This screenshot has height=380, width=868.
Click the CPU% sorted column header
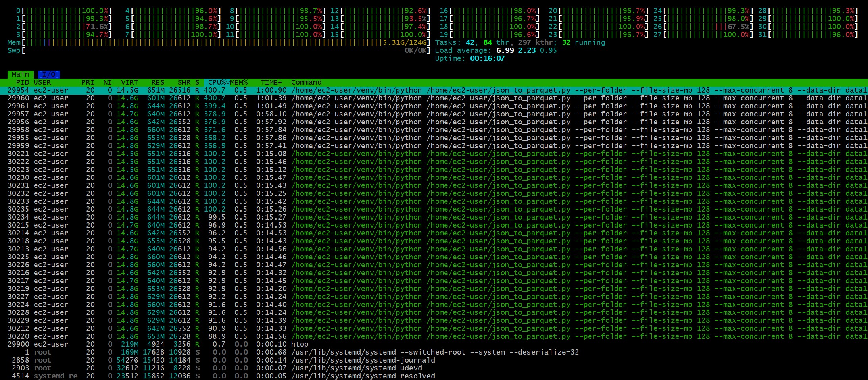[217, 82]
